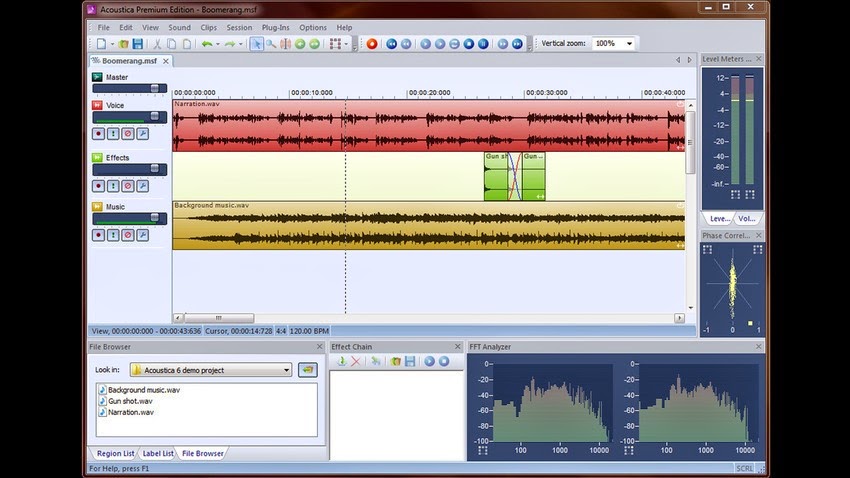Toggle solo on the Effects track

(x=113, y=186)
